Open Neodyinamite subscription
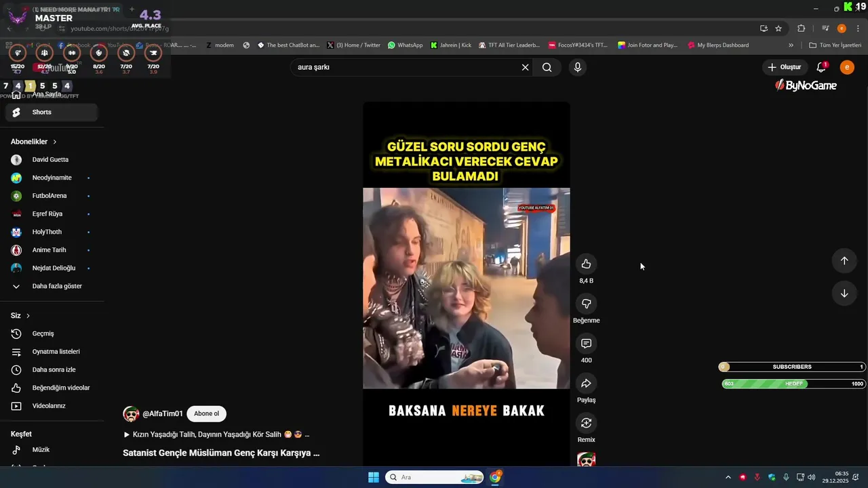The image size is (868, 488). point(52,178)
